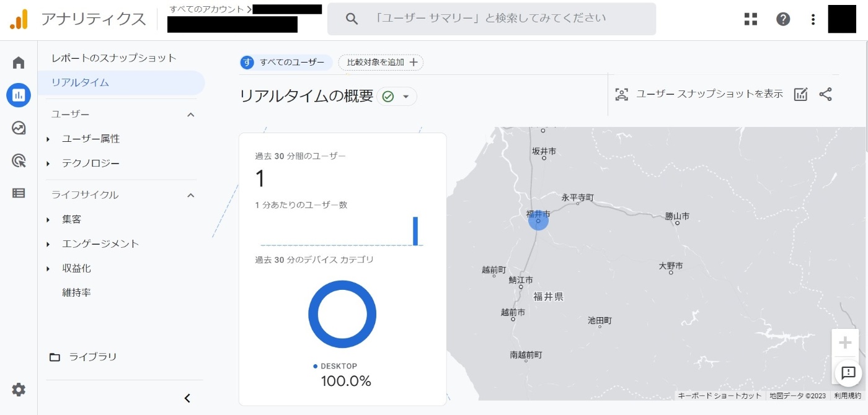Open the Google apps grid icon
Screen dimensions: 868x415
[751, 19]
